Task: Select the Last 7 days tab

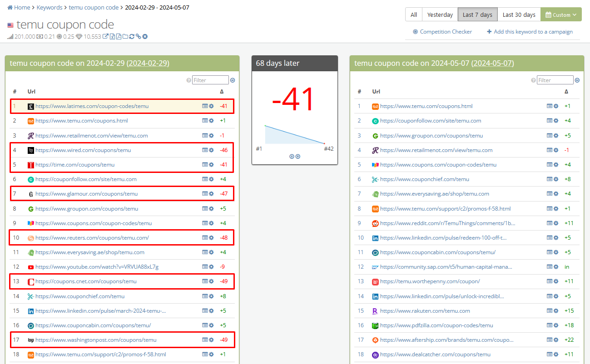Action: pos(477,15)
